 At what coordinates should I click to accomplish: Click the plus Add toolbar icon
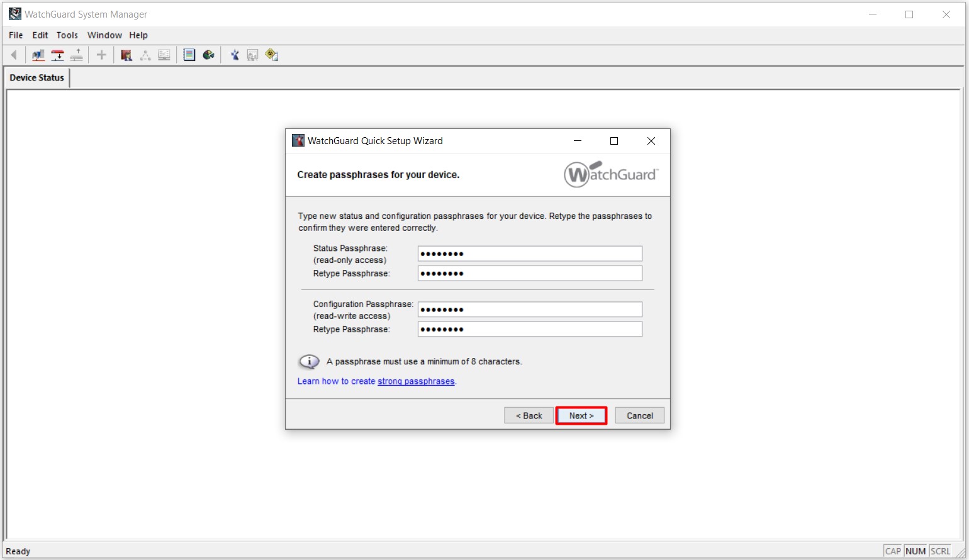[101, 55]
